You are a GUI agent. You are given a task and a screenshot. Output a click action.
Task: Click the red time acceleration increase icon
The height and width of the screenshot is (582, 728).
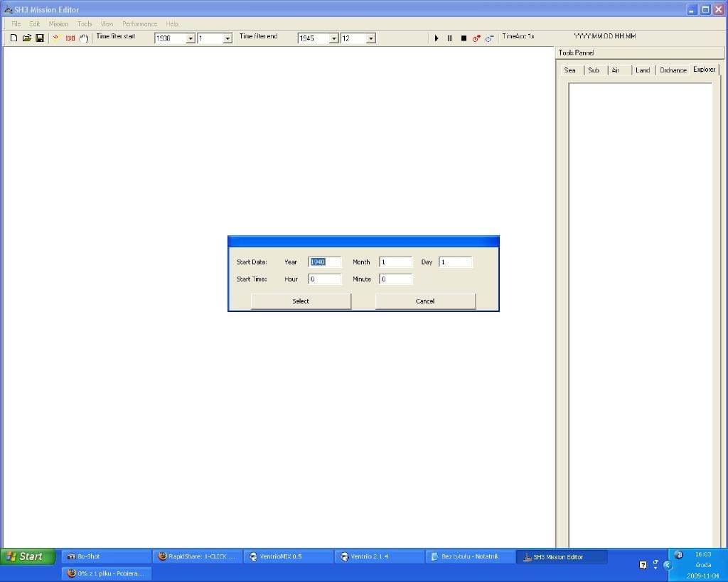[476, 38]
